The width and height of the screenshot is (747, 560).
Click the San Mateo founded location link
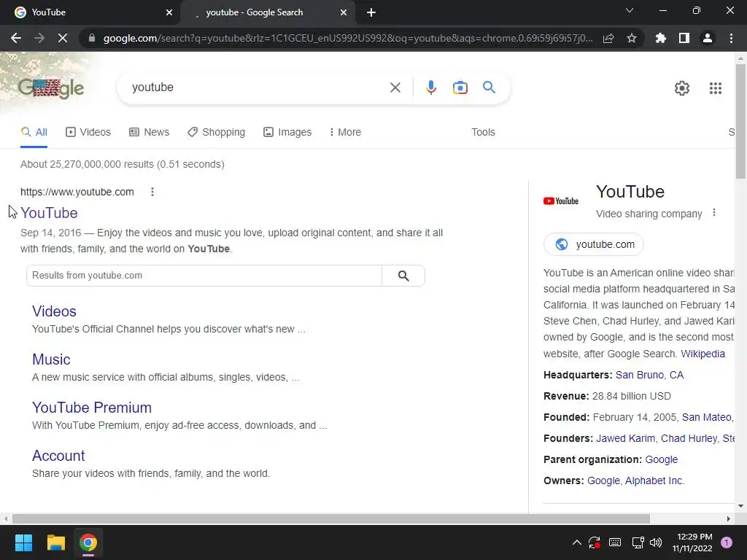[x=706, y=417]
